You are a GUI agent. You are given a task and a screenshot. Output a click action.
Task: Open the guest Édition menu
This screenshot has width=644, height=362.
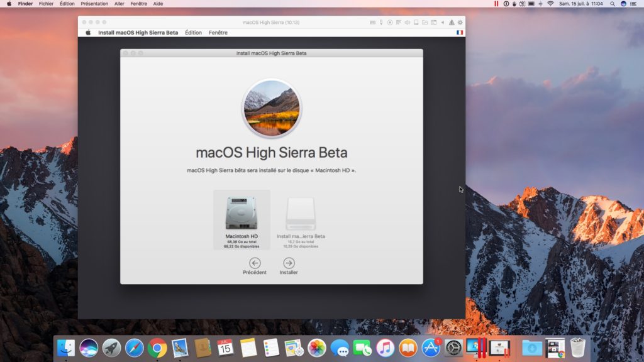coord(193,33)
